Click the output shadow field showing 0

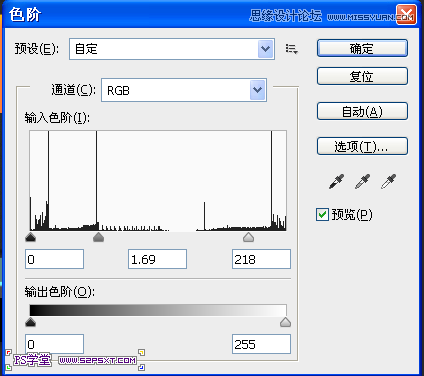54,344
